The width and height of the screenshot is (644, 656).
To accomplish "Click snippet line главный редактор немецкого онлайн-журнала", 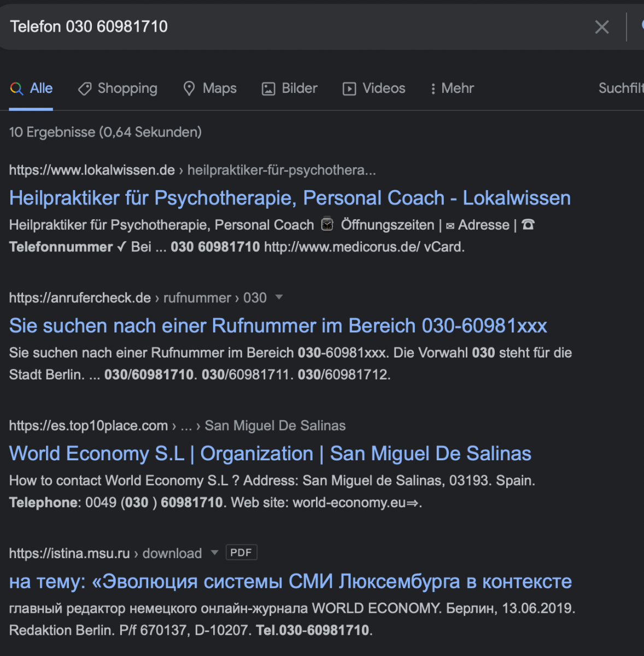I will tap(292, 608).
